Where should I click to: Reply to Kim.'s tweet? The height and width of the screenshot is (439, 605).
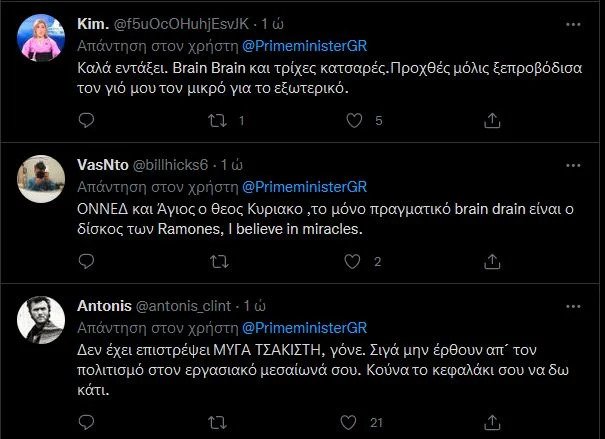(x=86, y=120)
